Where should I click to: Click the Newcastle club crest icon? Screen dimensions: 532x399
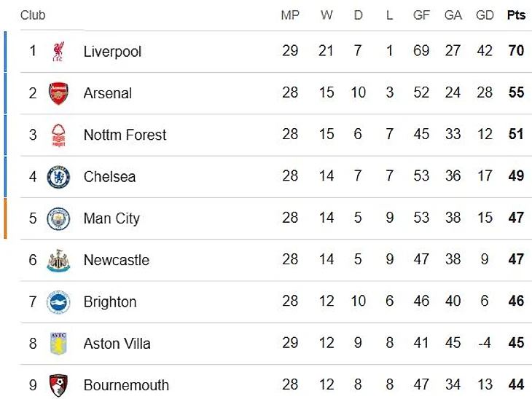coord(58,260)
